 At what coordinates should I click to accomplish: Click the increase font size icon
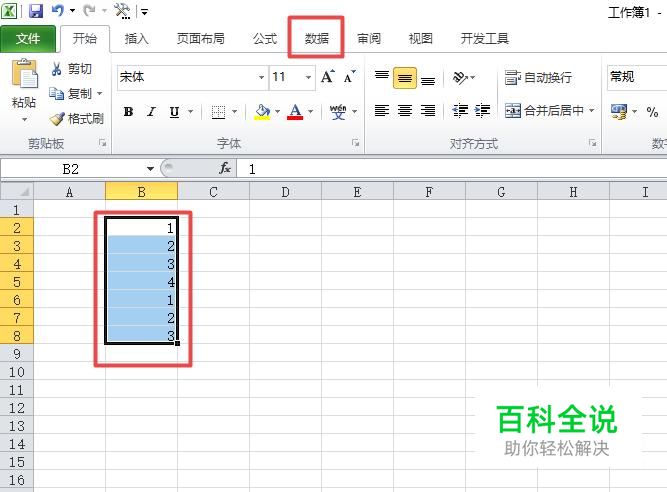[x=328, y=77]
